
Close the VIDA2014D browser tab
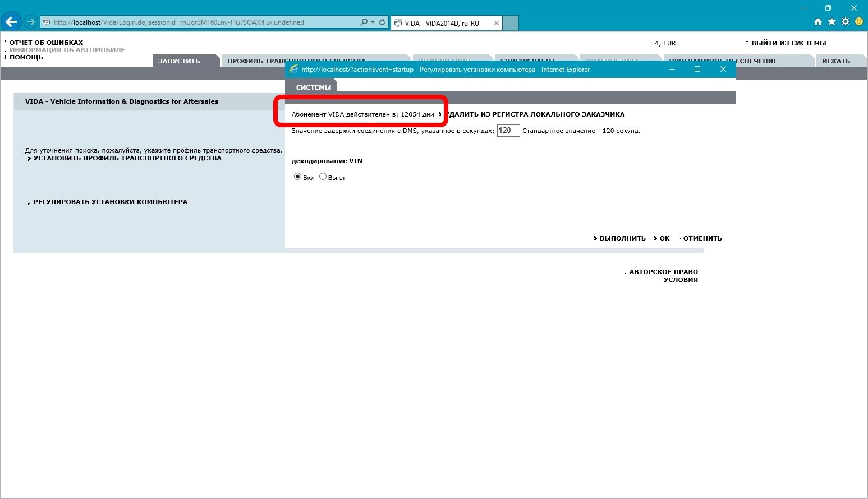[496, 23]
